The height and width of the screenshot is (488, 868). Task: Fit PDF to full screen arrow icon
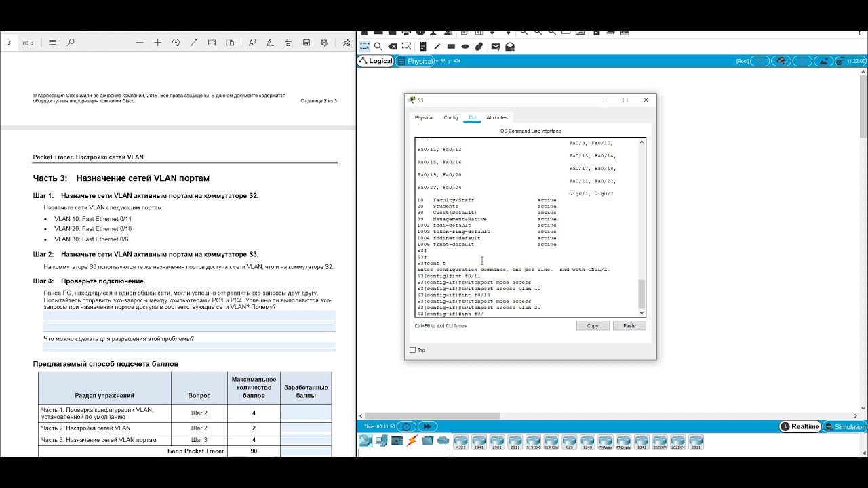tap(194, 43)
